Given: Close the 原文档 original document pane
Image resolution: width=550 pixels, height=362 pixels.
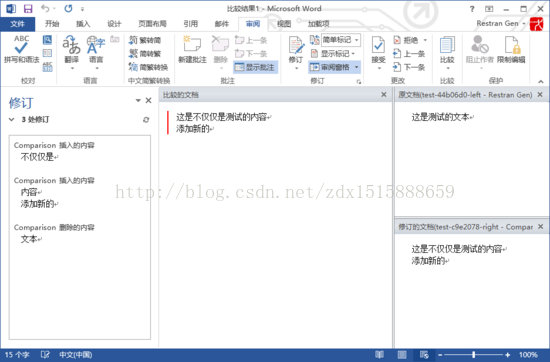Looking at the screenshot, I should tap(540, 95).
